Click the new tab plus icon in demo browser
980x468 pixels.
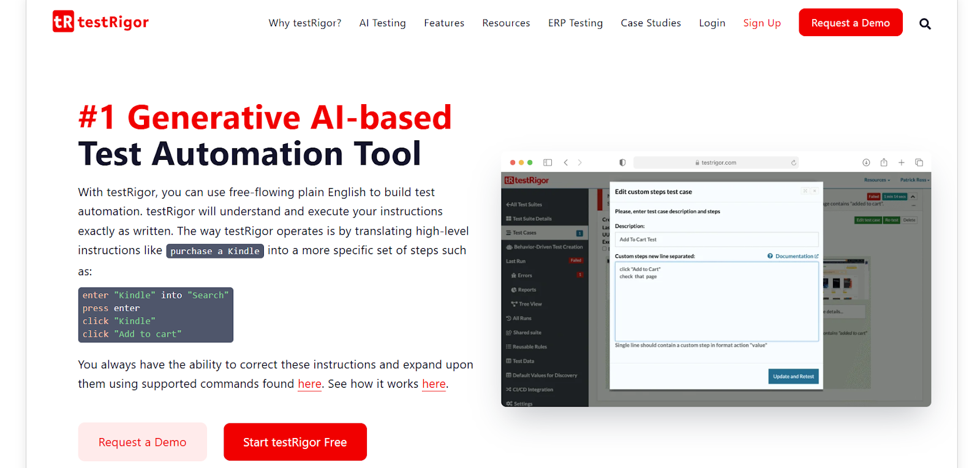click(x=902, y=162)
